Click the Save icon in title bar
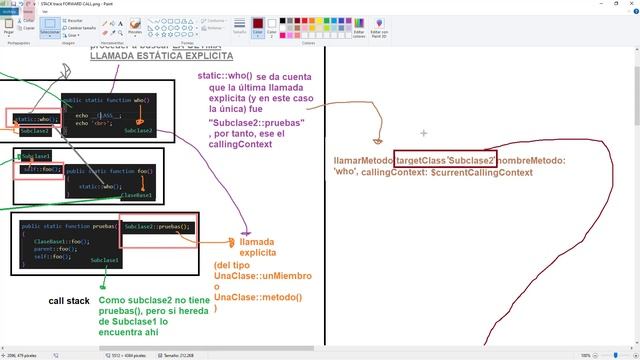The height and width of the screenshot is (360, 640). tap(13, 4)
